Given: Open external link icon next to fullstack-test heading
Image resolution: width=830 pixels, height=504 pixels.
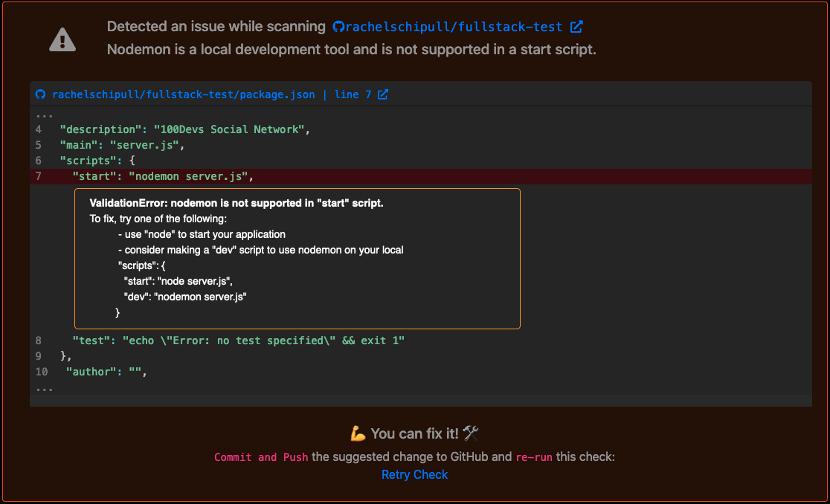Looking at the screenshot, I should click(x=576, y=27).
